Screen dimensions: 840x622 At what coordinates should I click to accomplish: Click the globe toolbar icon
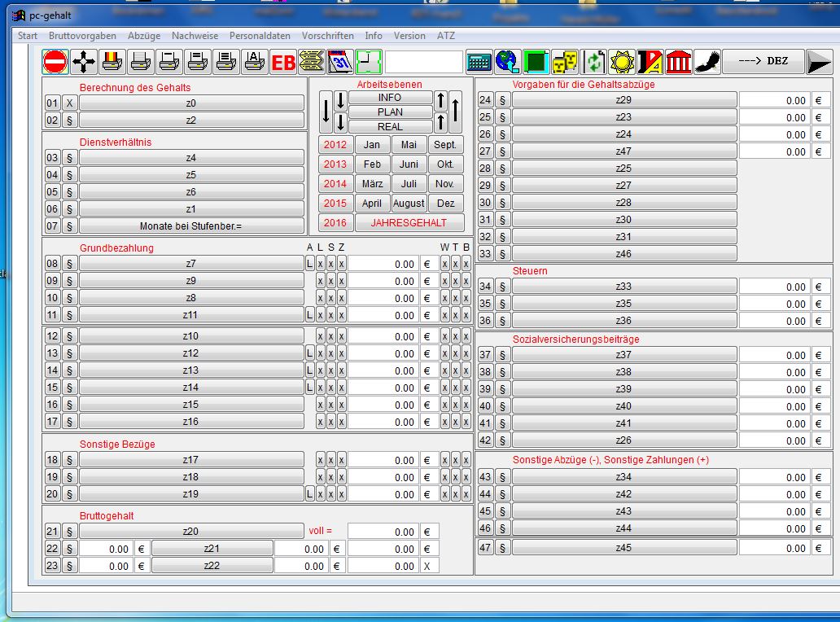click(507, 62)
